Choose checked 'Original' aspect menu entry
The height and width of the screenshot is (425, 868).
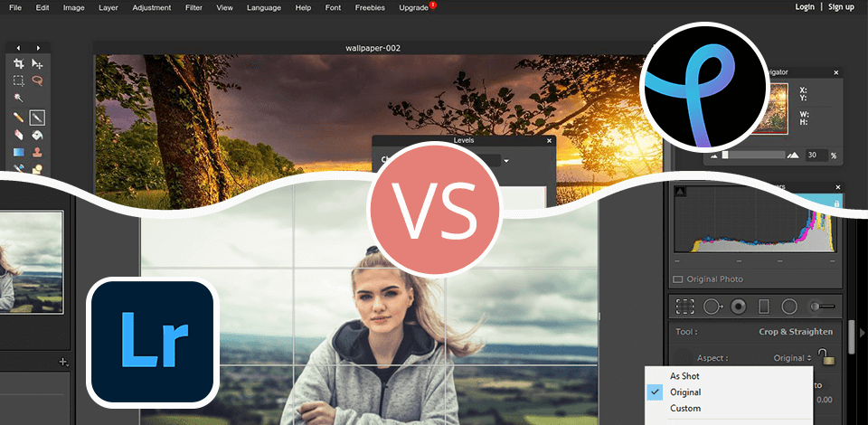click(685, 392)
